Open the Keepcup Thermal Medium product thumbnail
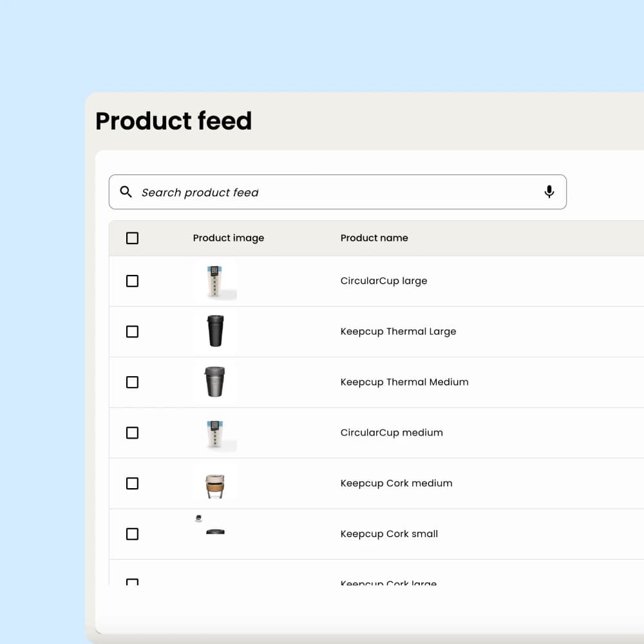644x644 pixels. coord(214,382)
